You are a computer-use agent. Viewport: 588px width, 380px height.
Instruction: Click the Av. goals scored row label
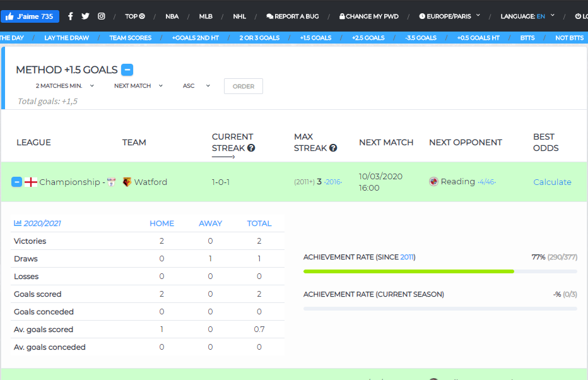[x=44, y=330]
